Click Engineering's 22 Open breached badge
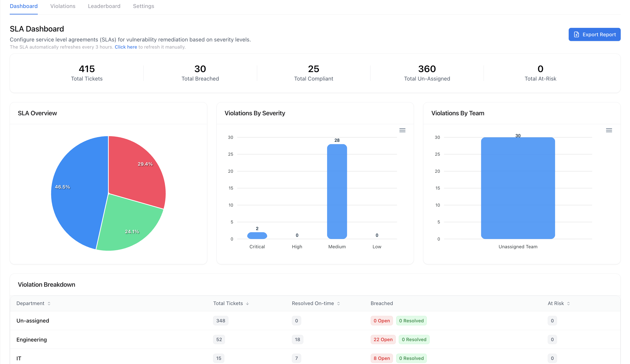 click(383, 340)
